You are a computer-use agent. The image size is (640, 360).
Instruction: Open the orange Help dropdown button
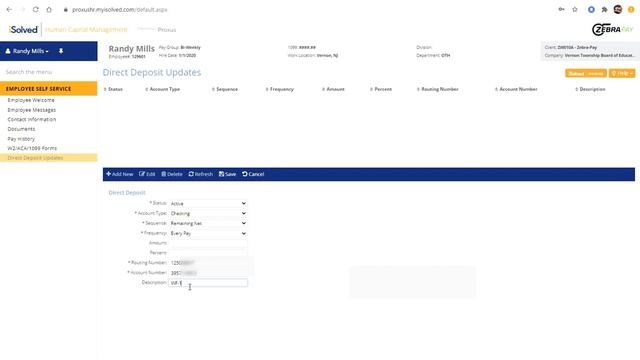(622, 73)
